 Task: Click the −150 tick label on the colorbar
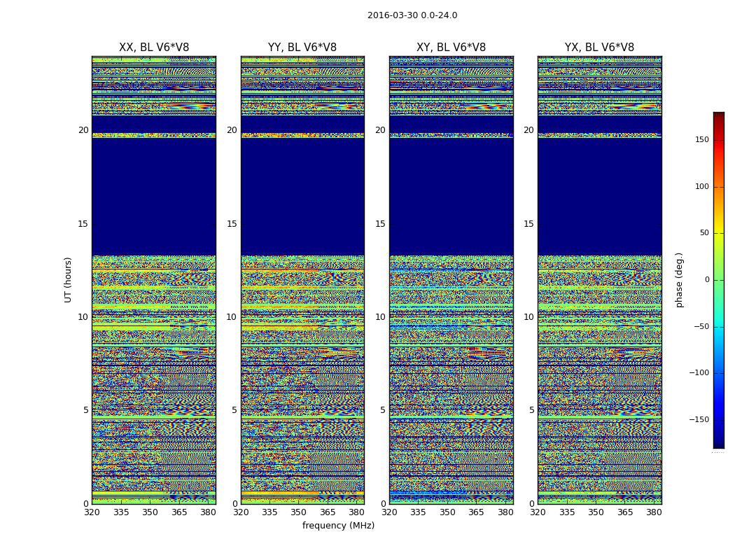coord(699,419)
